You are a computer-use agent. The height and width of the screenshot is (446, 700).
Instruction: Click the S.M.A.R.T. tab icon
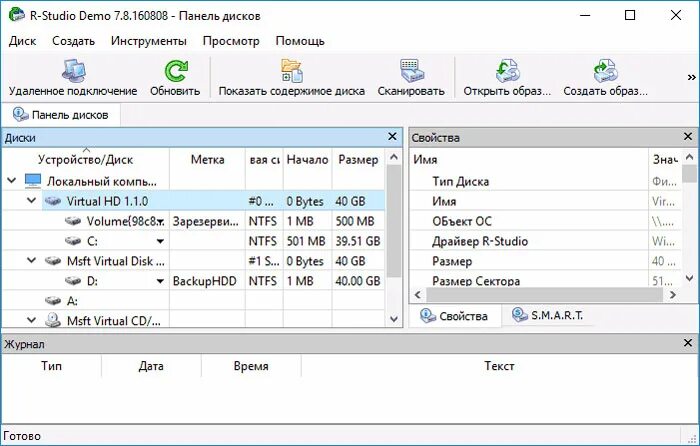[520, 315]
